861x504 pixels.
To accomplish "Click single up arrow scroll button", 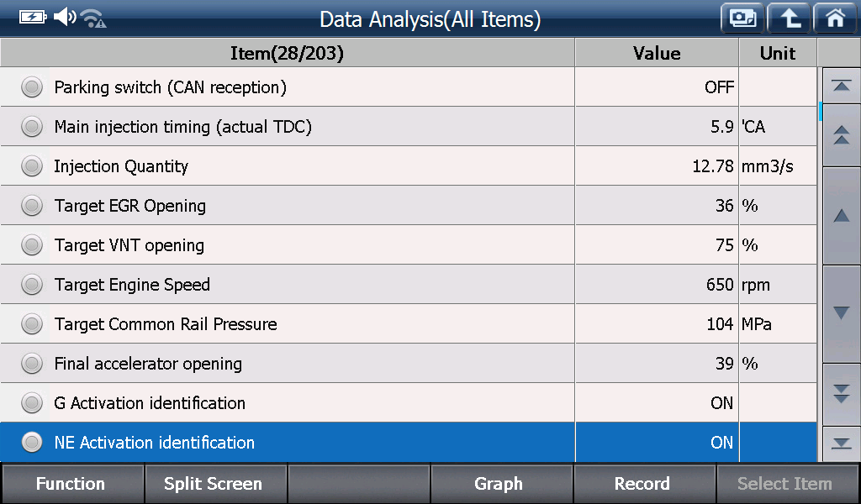I will click(x=841, y=216).
